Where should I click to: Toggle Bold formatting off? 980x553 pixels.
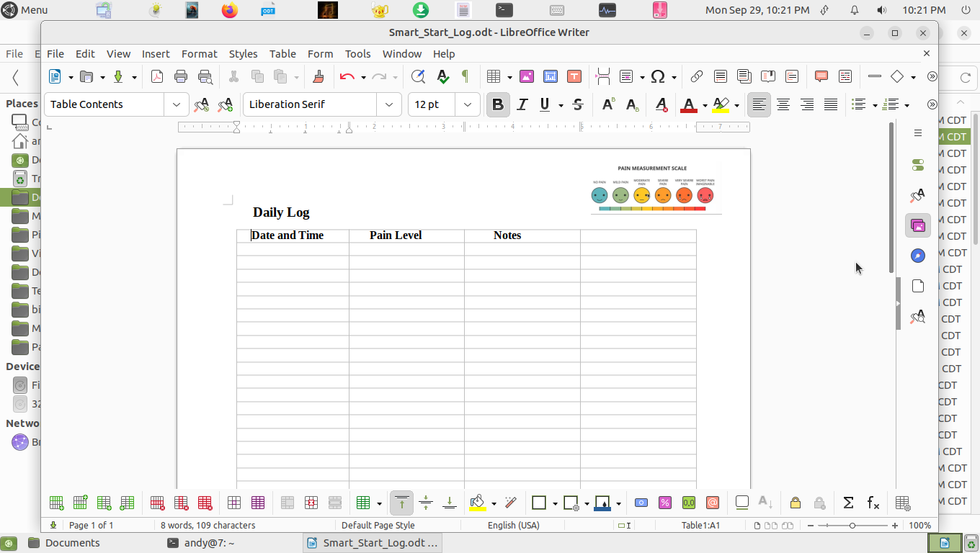pos(497,104)
